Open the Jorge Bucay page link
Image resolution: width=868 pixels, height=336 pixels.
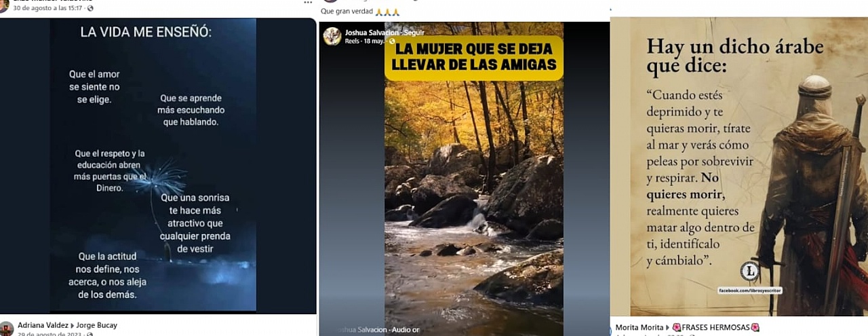[96, 326]
